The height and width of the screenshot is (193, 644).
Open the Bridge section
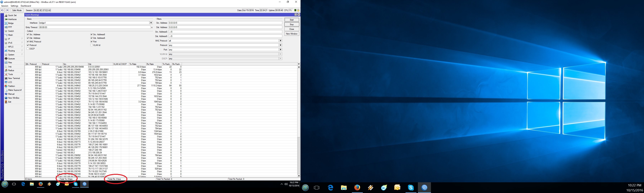(11, 23)
